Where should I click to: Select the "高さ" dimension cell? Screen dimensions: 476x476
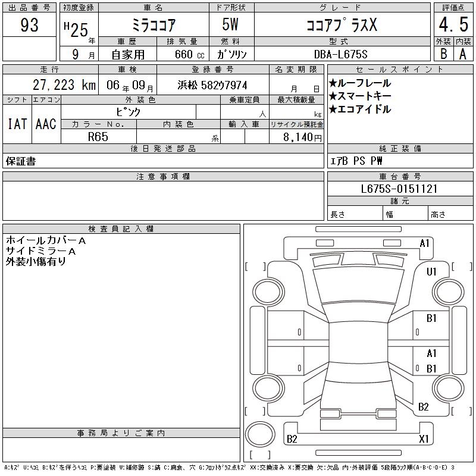[x=450, y=213]
